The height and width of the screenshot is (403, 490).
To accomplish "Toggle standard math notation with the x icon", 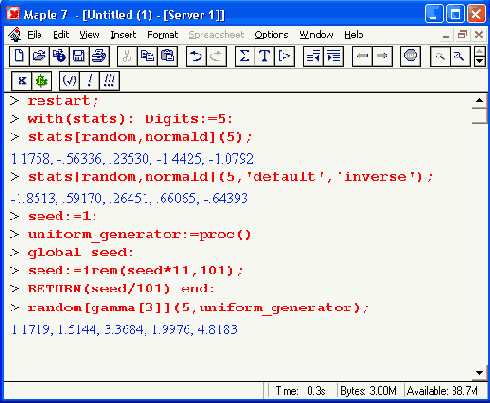I will (x=22, y=81).
